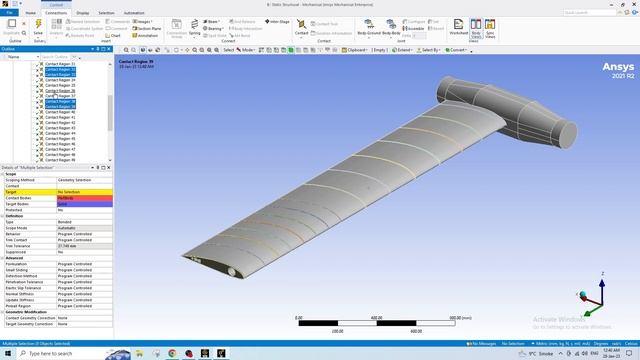Open File Explorer from the taskbar
Image resolution: width=640 pixels, height=360 pixels.
coord(140,353)
